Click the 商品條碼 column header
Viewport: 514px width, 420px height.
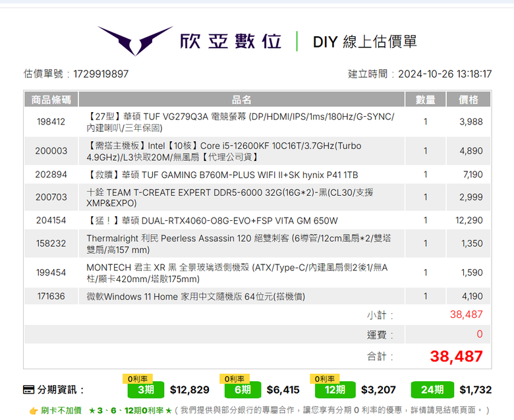point(51,100)
